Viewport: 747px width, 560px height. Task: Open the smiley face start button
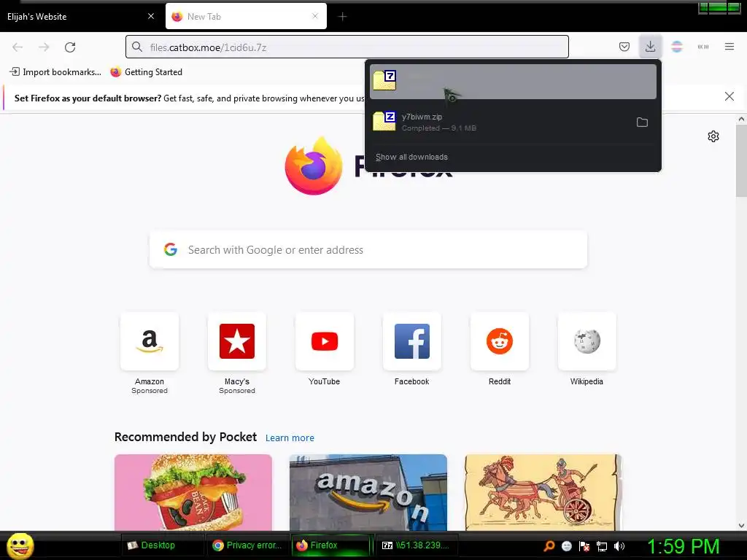pos(20,545)
